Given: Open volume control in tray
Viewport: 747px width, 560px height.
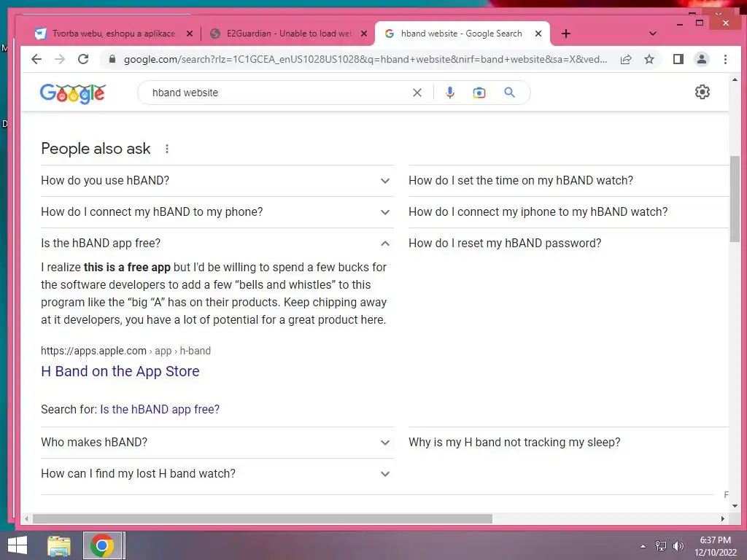Looking at the screenshot, I should [x=678, y=546].
